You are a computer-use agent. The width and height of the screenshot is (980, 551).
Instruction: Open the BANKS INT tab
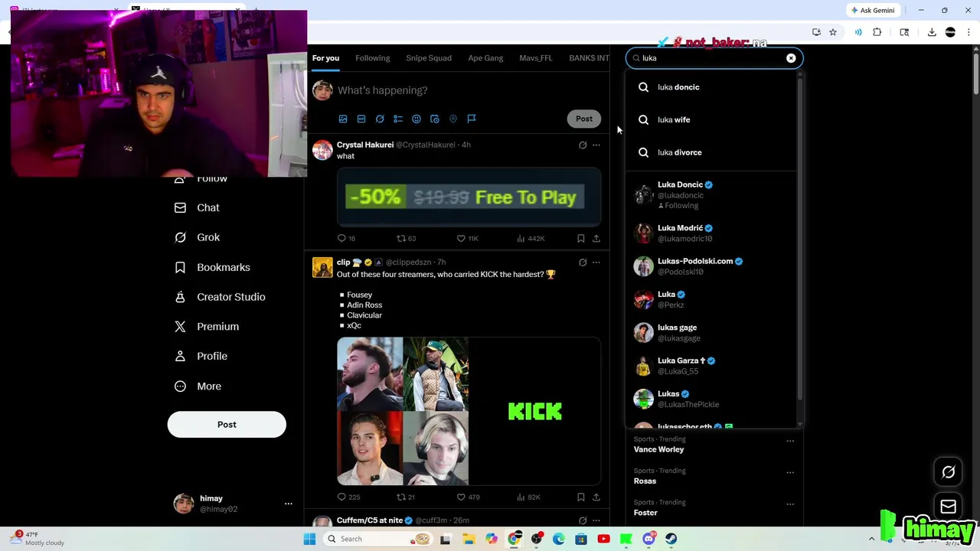(x=589, y=58)
